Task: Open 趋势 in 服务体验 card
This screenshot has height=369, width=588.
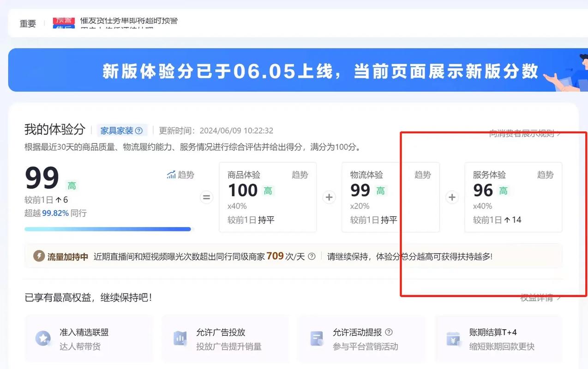Action: (545, 175)
